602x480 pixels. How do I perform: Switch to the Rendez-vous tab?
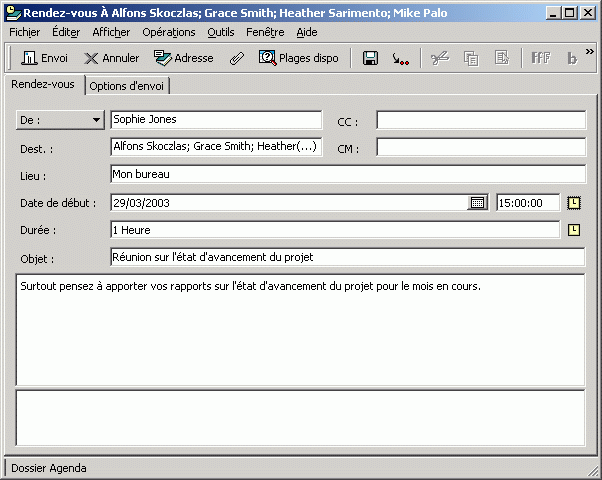click(x=43, y=84)
